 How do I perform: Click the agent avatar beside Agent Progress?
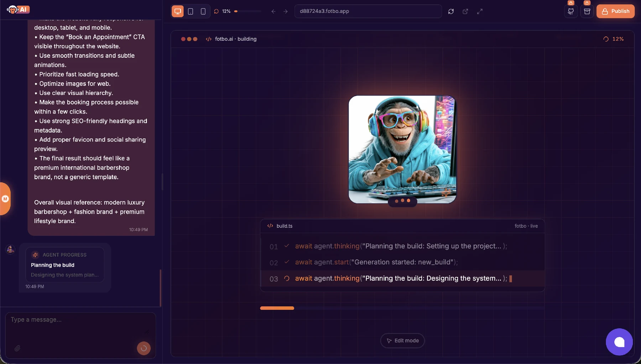tap(10, 249)
